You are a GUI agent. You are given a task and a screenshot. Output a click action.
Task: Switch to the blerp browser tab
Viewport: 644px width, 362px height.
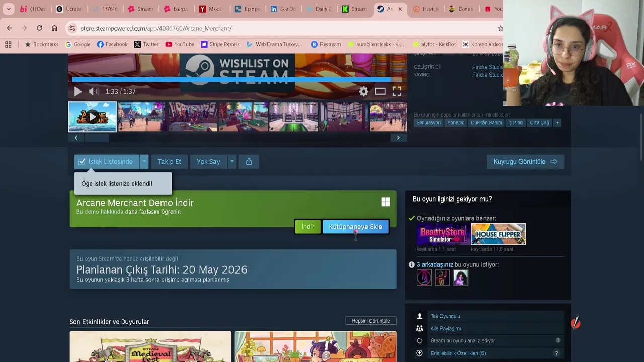175,9
